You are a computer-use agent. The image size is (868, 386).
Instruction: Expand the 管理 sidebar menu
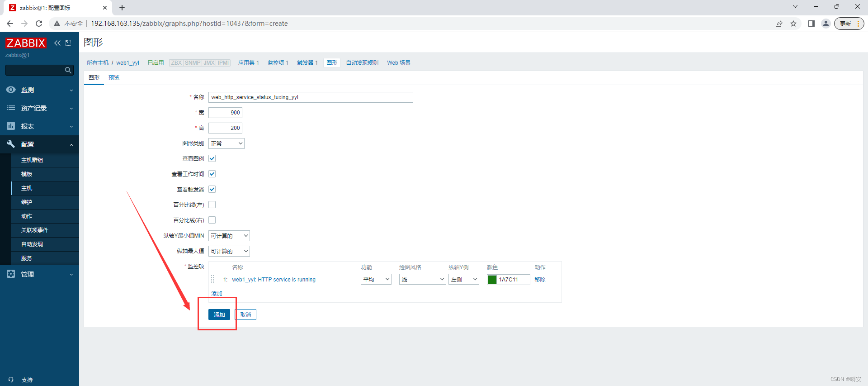tap(39, 274)
